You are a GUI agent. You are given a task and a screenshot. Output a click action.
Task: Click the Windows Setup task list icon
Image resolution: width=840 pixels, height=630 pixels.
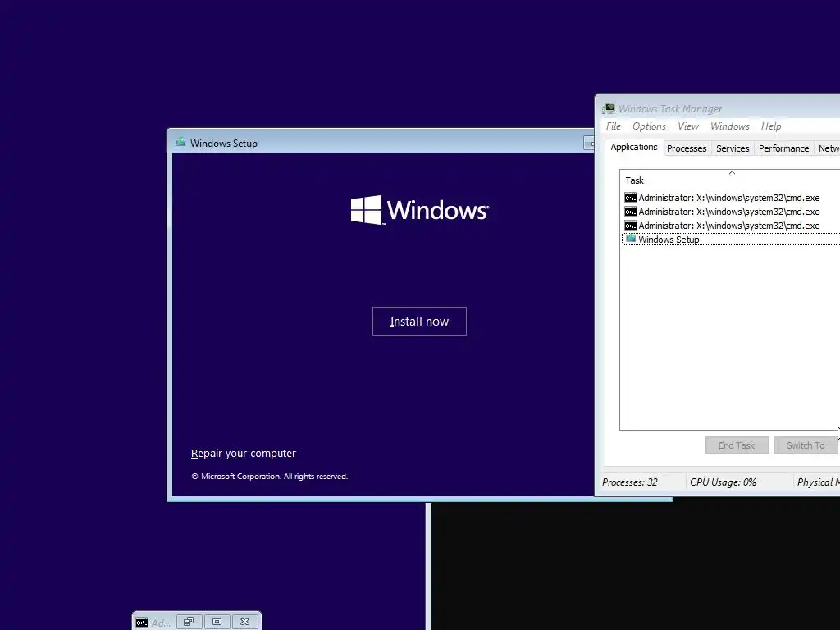tap(631, 239)
